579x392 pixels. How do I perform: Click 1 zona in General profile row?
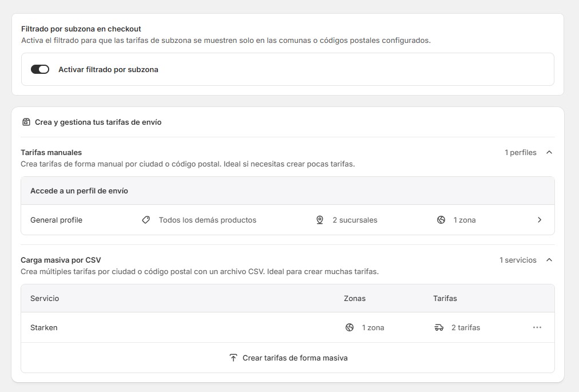point(465,220)
